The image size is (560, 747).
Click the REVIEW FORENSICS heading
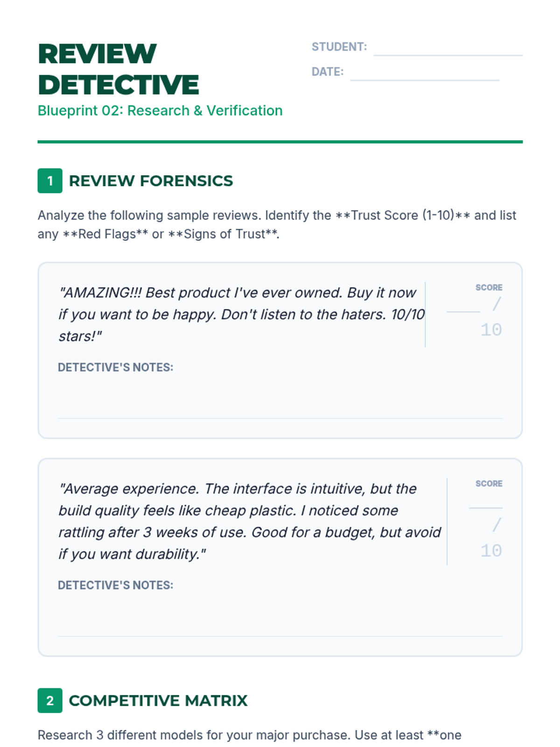tap(151, 181)
